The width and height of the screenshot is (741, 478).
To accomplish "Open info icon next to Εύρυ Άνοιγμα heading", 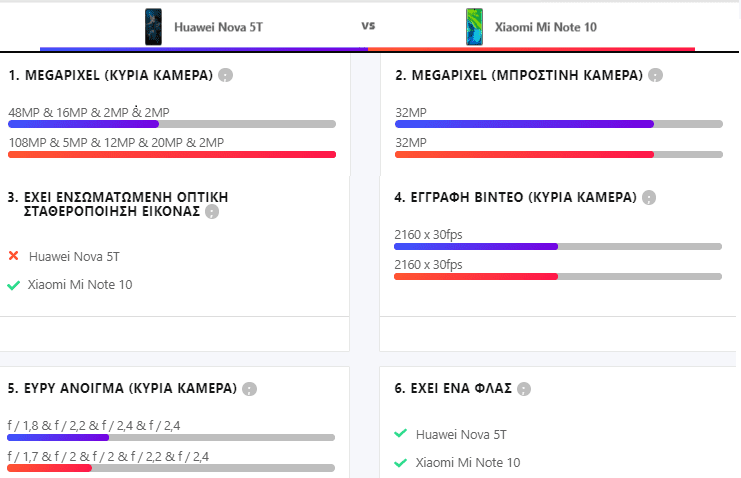I will 249,389.
